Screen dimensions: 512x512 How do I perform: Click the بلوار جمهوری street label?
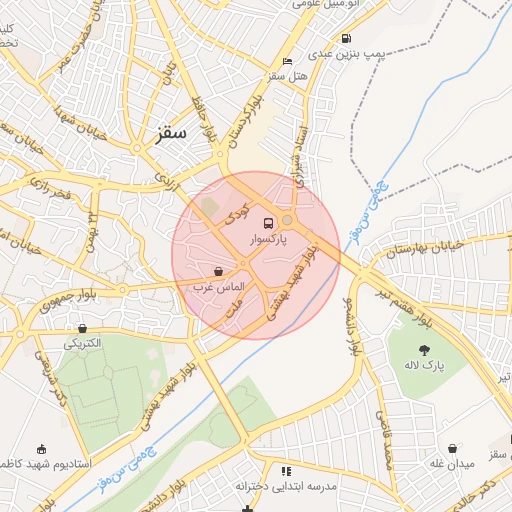coord(68,301)
